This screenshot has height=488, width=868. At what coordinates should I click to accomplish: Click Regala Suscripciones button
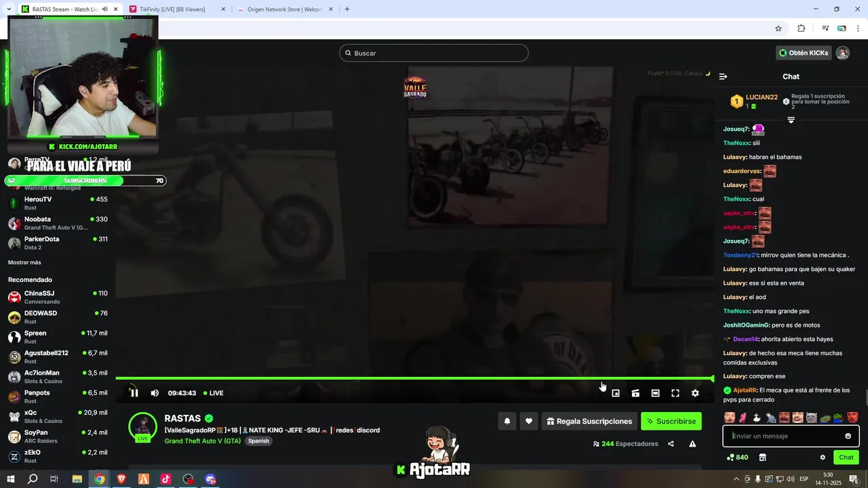[589, 421]
